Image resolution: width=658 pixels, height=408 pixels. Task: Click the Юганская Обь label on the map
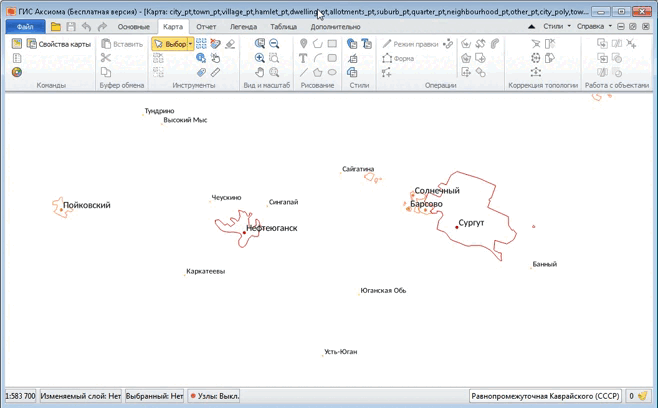click(383, 290)
